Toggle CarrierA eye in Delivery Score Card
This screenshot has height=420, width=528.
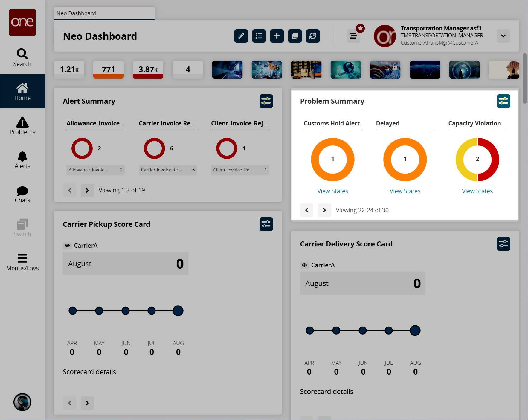304,265
